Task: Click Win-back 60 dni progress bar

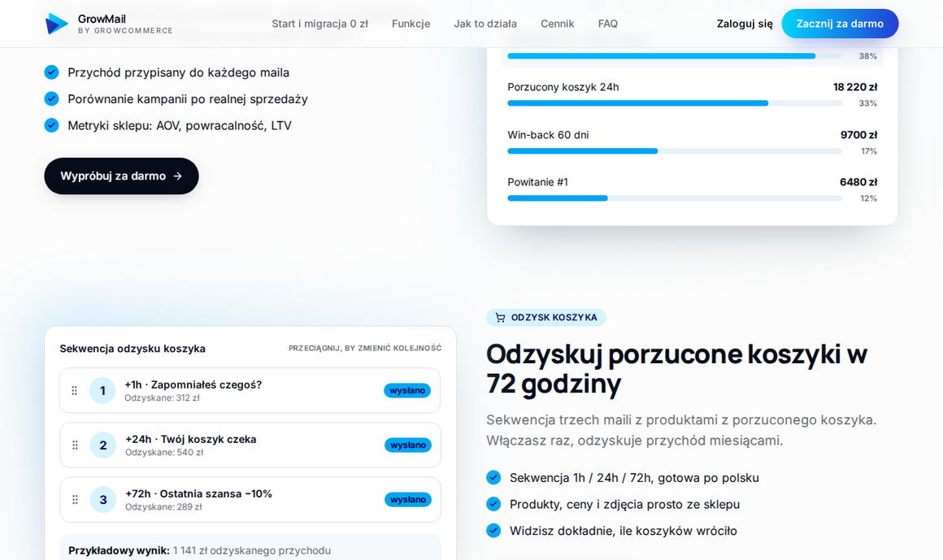Action: pyautogui.click(x=674, y=151)
